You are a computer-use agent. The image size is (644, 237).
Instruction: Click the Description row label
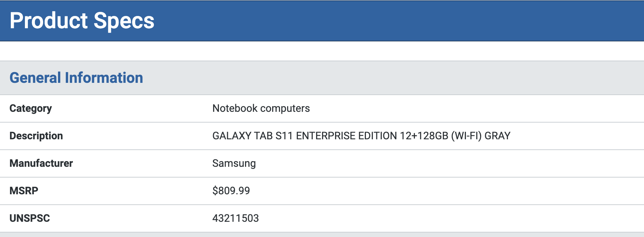tap(36, 136)
